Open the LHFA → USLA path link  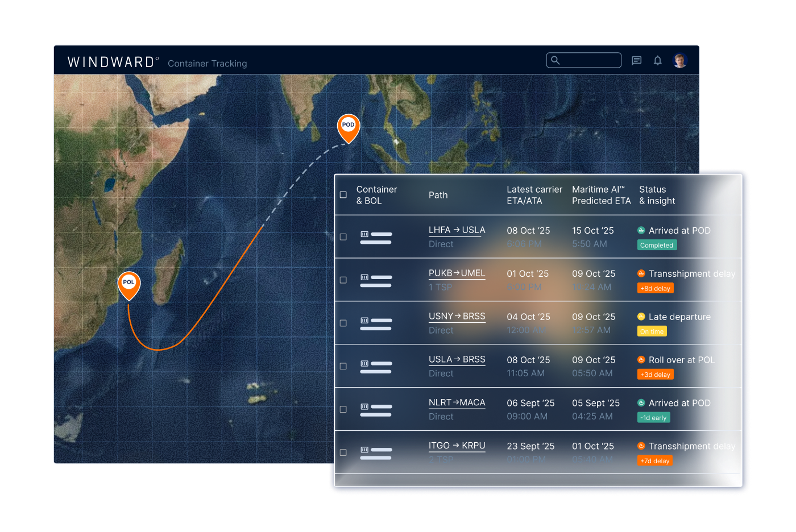point(457,230)
